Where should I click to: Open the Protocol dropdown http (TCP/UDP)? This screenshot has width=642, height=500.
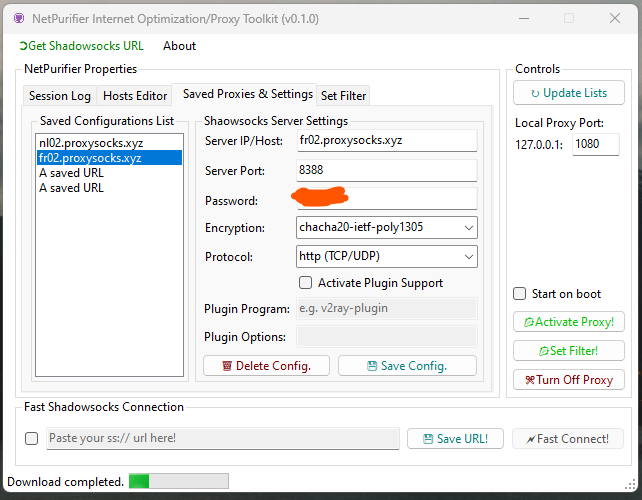click(387, 256)
